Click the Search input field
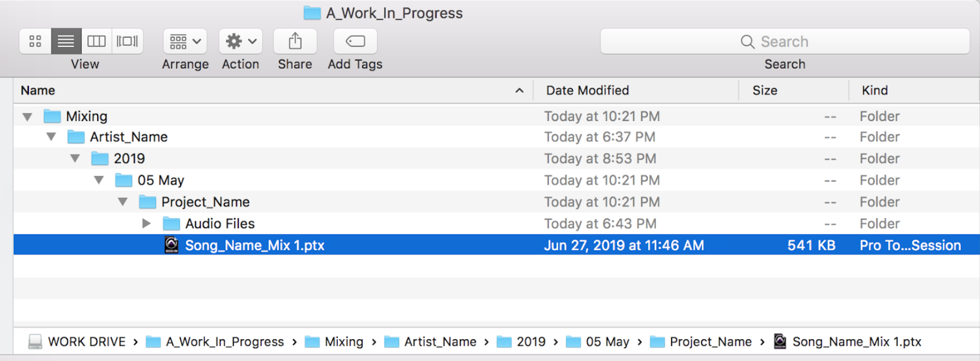Viewport: 980px width, 361px height. coord(785,41)
